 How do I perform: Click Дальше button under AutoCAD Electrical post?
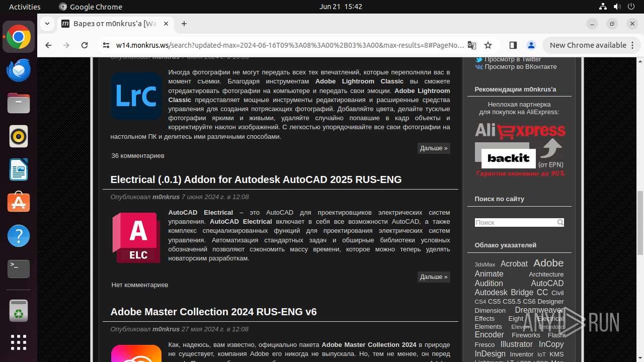434,277
